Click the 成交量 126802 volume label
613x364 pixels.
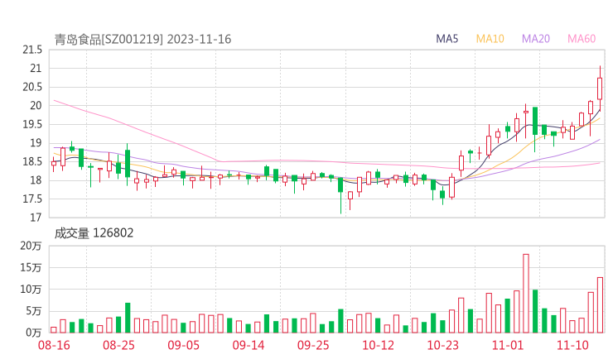[94, 233]
